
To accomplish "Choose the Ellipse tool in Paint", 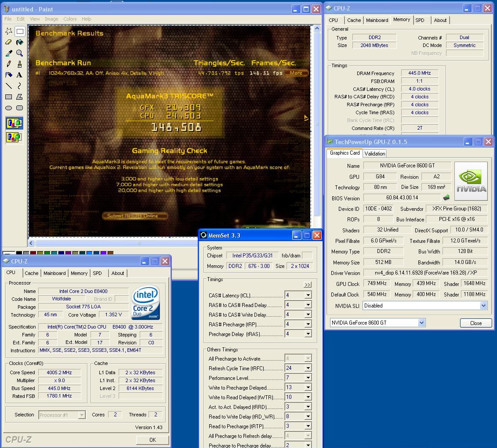I will click(9, 108).
